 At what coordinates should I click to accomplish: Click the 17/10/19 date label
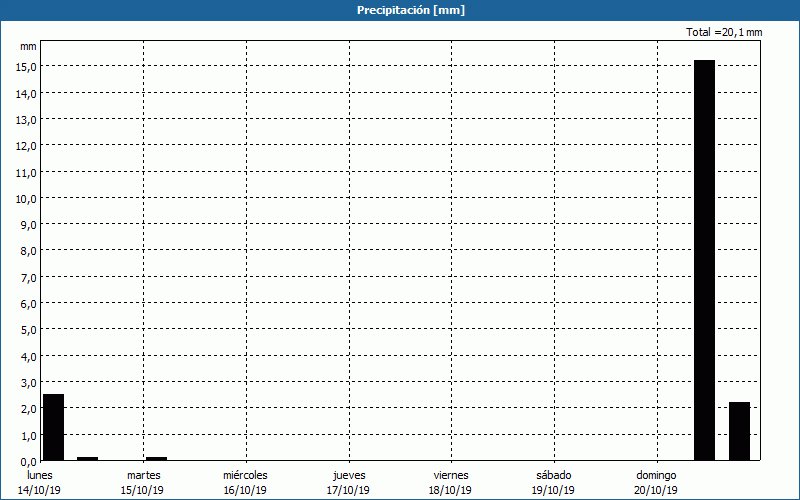[348, 490]
